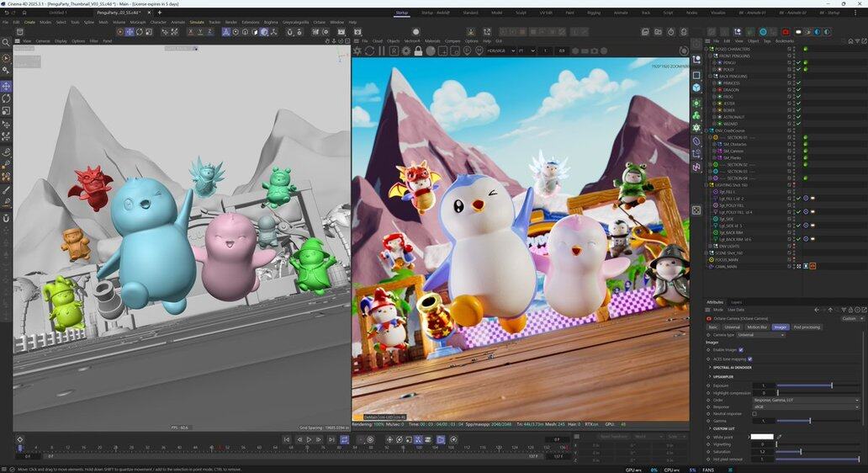Switch to the Untitled 1 document tab

pyautogui.click(x=57, y=12)
